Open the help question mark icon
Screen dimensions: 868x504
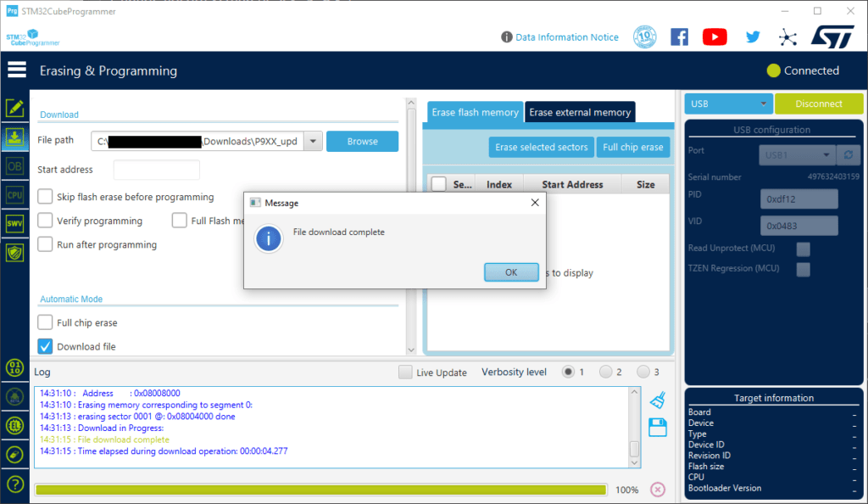click(15, 484)
